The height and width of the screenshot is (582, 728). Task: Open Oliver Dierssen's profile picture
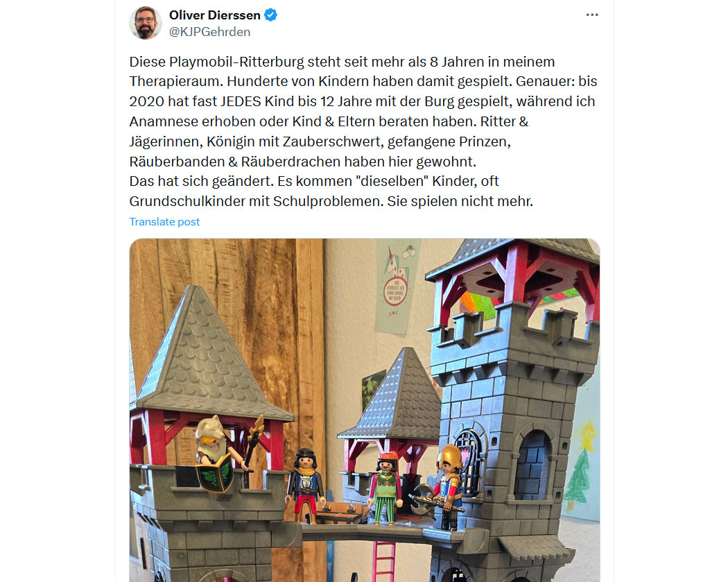pyautogui.click(x=146, y=23)
